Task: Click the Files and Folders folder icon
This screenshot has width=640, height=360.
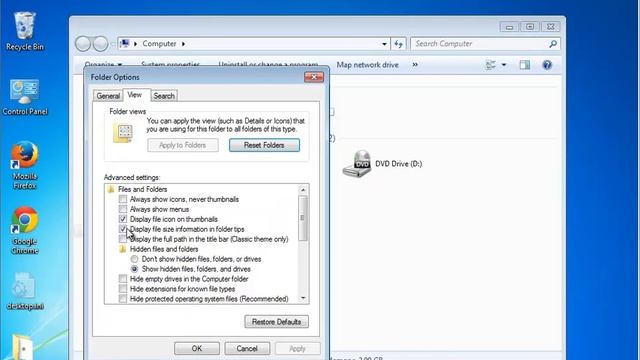Action: pos(111,189)
